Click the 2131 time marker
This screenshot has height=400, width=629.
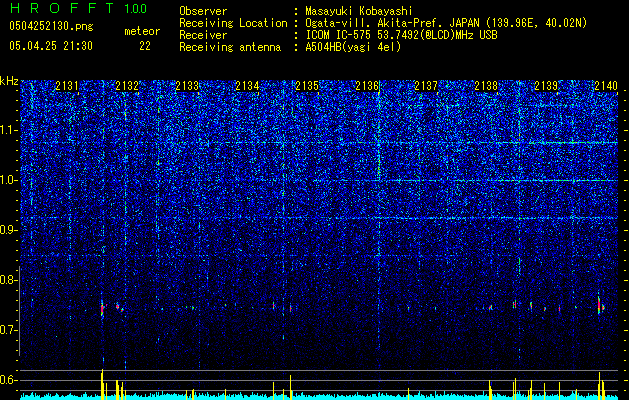point(67,86)
